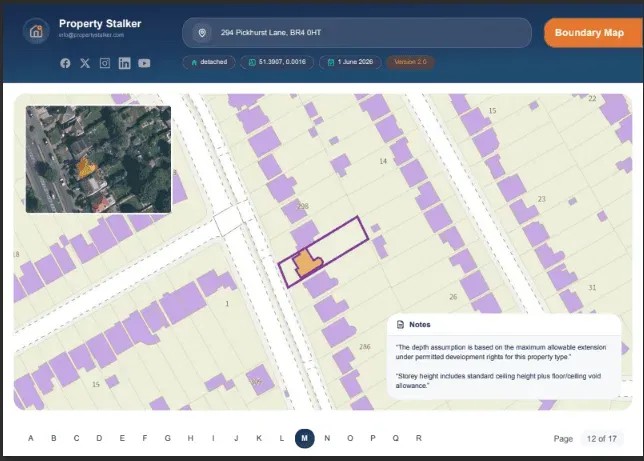This screenshot has width=644, height=461.
Task: Go to page tab I
Action: (x=213, y=438)
